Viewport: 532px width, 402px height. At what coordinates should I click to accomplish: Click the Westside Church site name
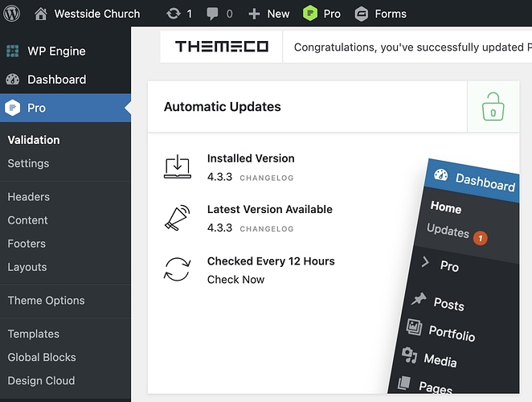click(97, 14)
